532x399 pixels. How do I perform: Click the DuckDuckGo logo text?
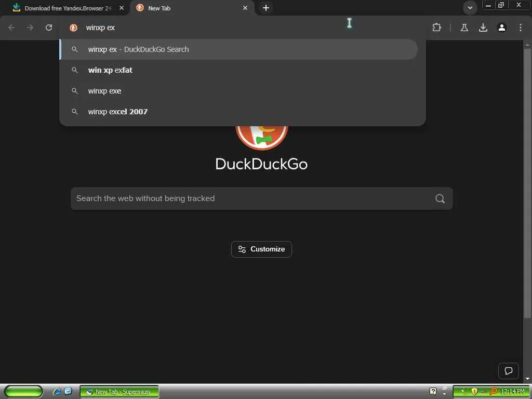[262, 164]
